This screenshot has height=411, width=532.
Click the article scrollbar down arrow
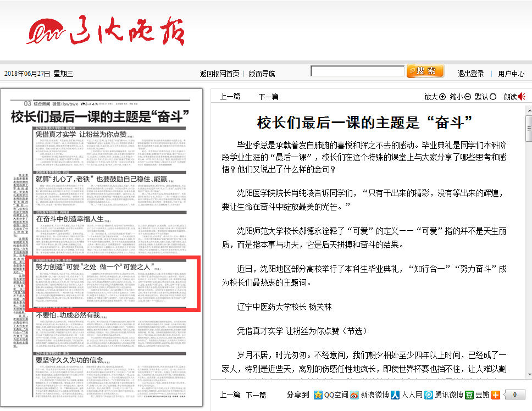coord(528,374)
